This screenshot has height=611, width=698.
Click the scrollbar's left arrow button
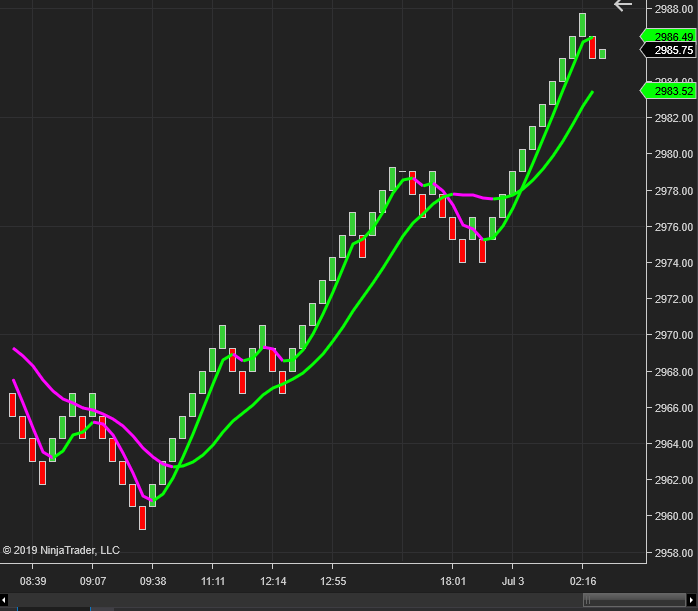click(x=5, y=600)
